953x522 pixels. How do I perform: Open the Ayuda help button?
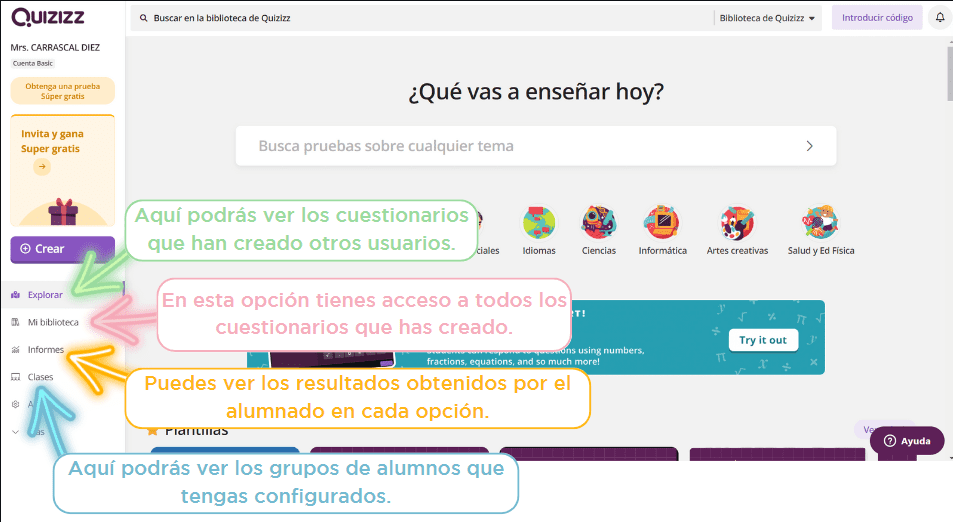[907, 441]
